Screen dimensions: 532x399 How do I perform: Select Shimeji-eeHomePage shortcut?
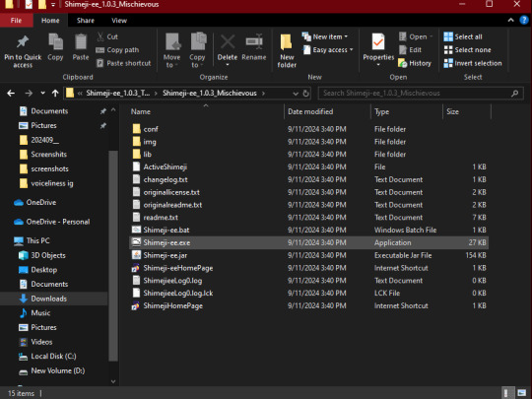coord(308,268)
